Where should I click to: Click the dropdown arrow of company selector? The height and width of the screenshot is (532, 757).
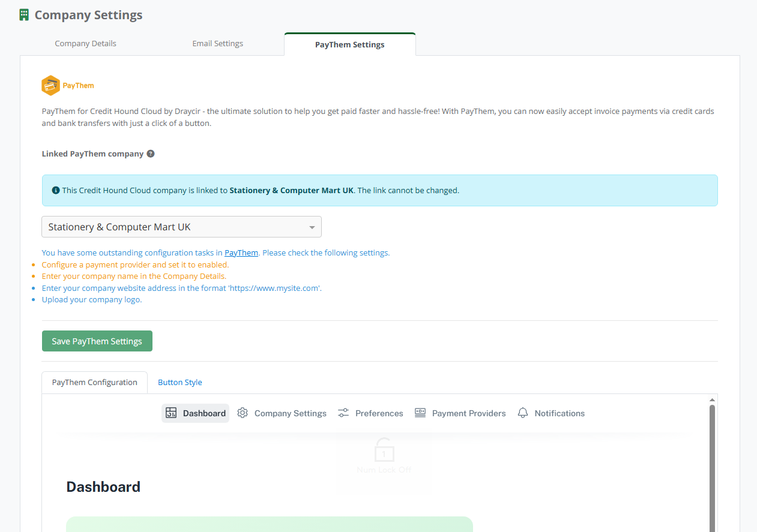[312, 227]
